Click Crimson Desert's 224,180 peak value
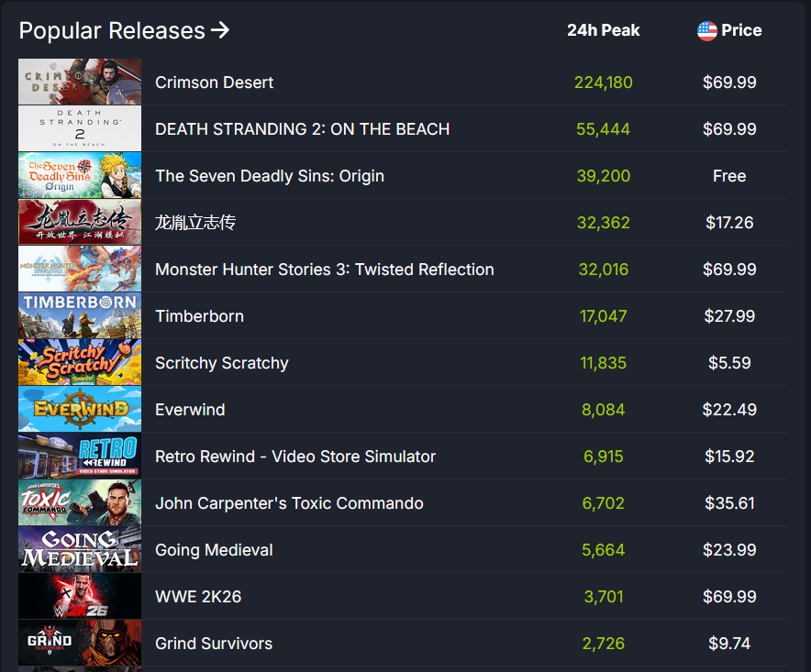Screen dimensions: 811x672 point(603,83)
